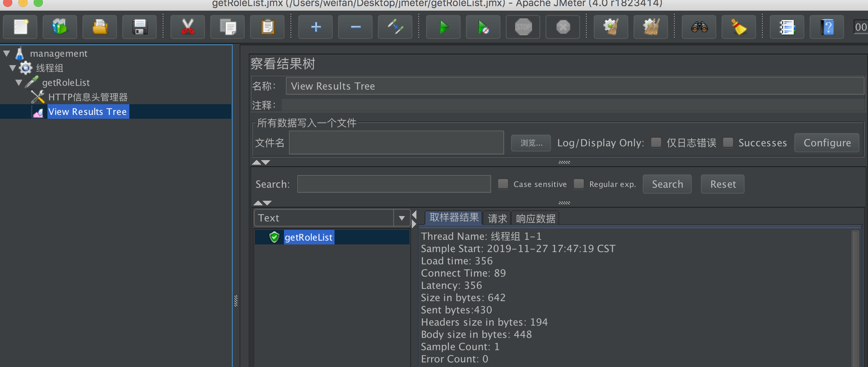Click the Search text input field
This screenshot has height=367, width=868.
click(394, 184)
